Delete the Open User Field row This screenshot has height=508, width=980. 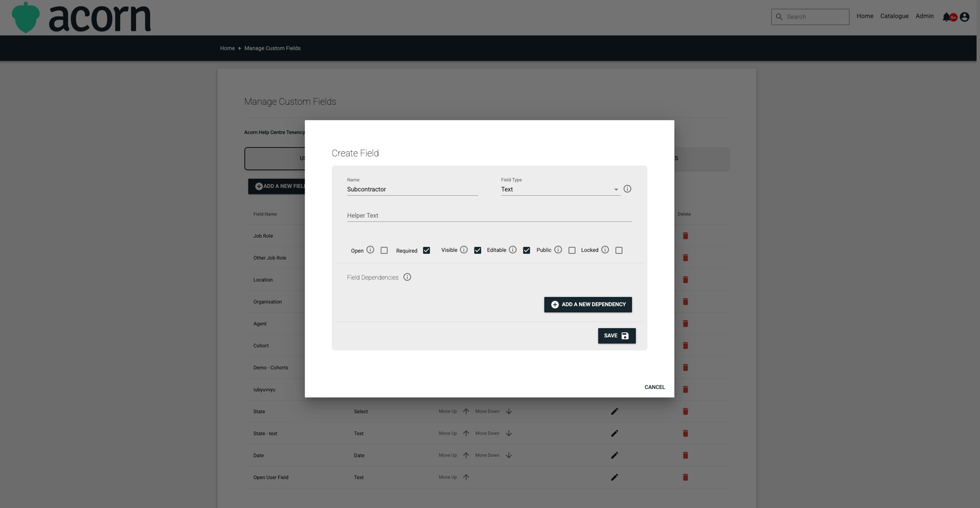point(686,477)
